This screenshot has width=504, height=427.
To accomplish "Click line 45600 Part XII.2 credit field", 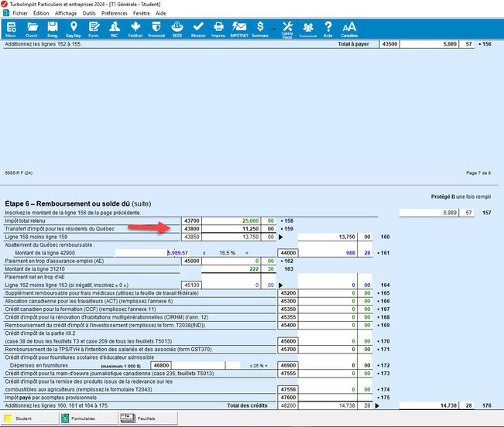I will 327,341.
